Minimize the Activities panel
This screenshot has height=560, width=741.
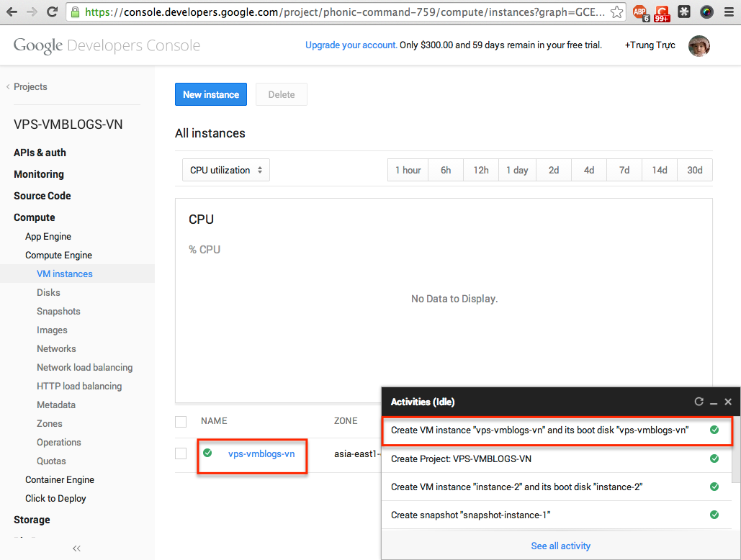click(714, 402)
